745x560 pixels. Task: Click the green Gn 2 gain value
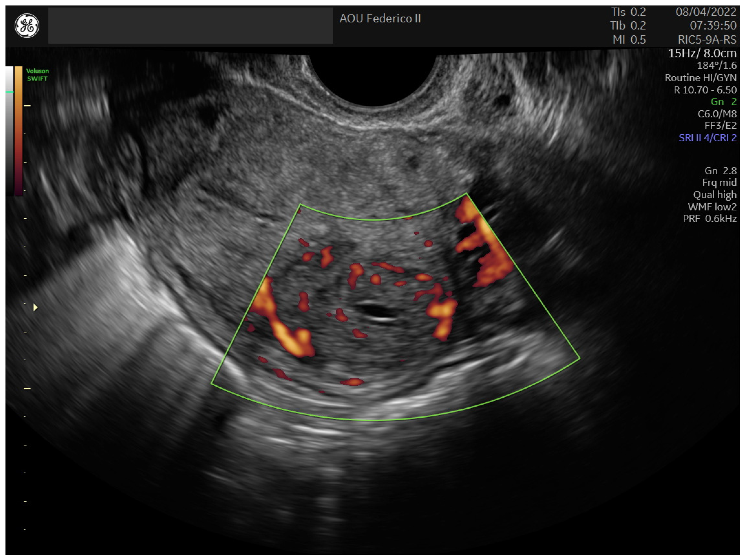click(x=723, y=102)
